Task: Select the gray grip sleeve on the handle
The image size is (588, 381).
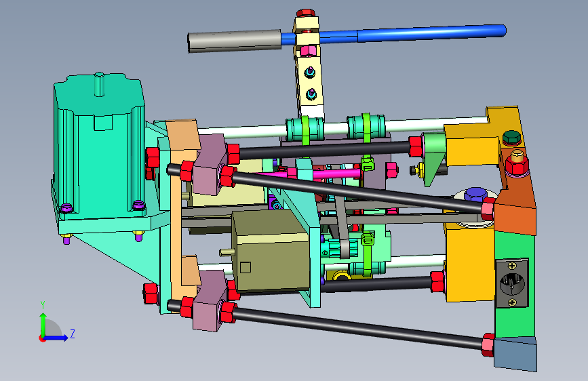Action: (235, 41)
